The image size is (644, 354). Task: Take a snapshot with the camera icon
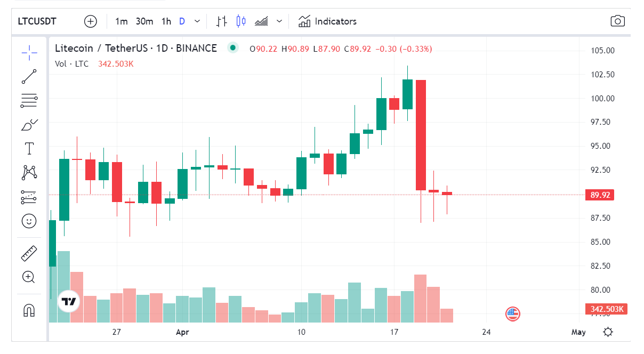pyautogui.click(x=618, y=21)
